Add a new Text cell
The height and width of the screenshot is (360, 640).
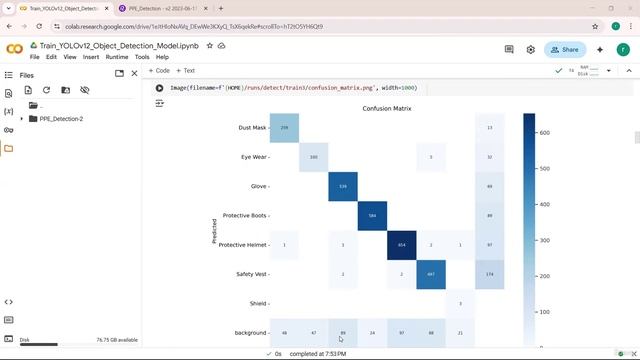pyautogui.click(x=185, y=71)
